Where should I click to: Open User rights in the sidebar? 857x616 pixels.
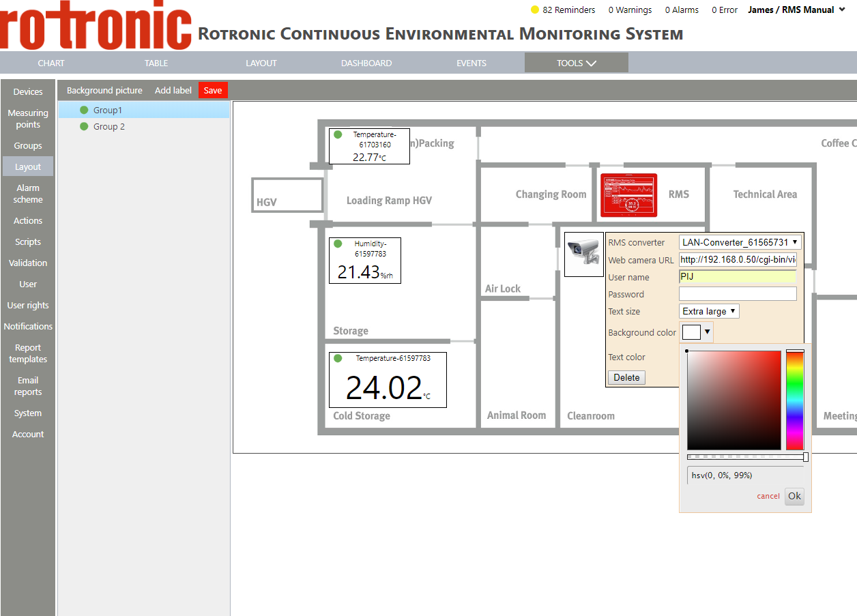pos(28,305)
